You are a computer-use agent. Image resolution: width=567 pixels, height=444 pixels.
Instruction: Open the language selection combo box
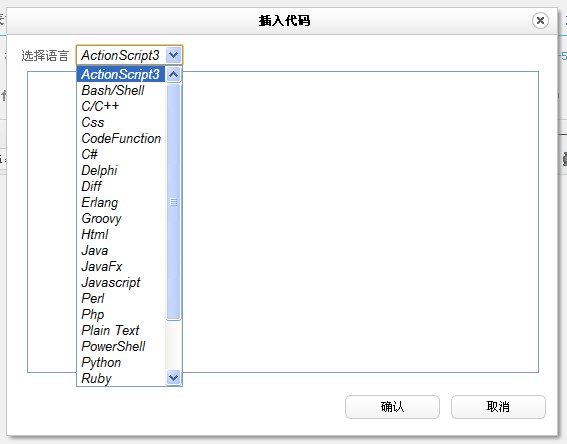(129, 55)
